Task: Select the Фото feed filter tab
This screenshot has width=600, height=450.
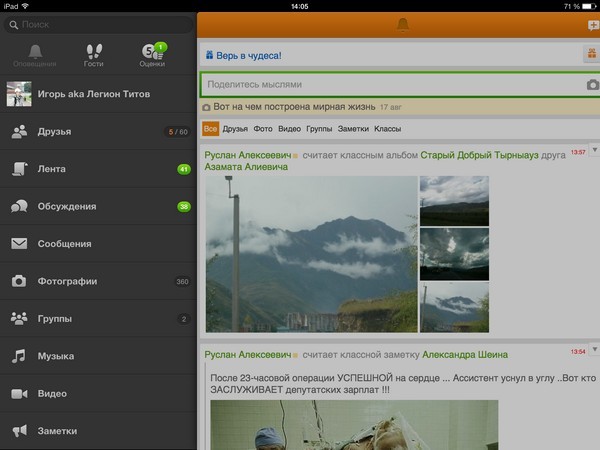Action: click(x=263, y=129)
